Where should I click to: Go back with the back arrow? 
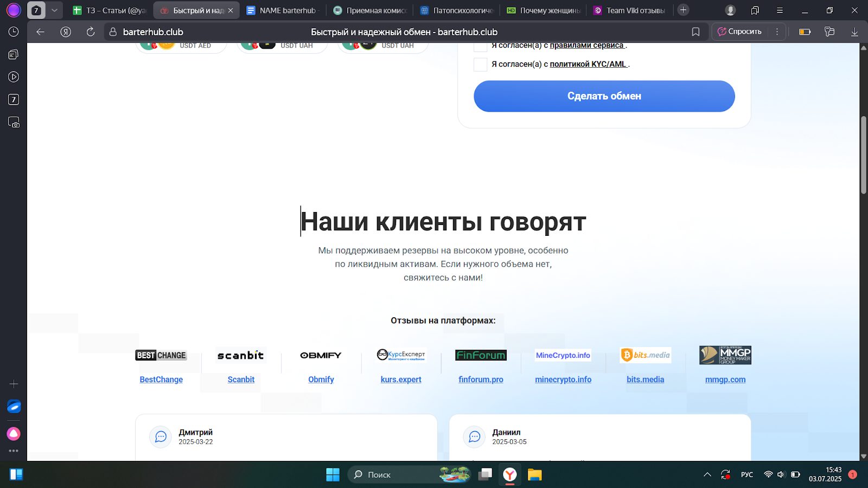pos(40,32)
